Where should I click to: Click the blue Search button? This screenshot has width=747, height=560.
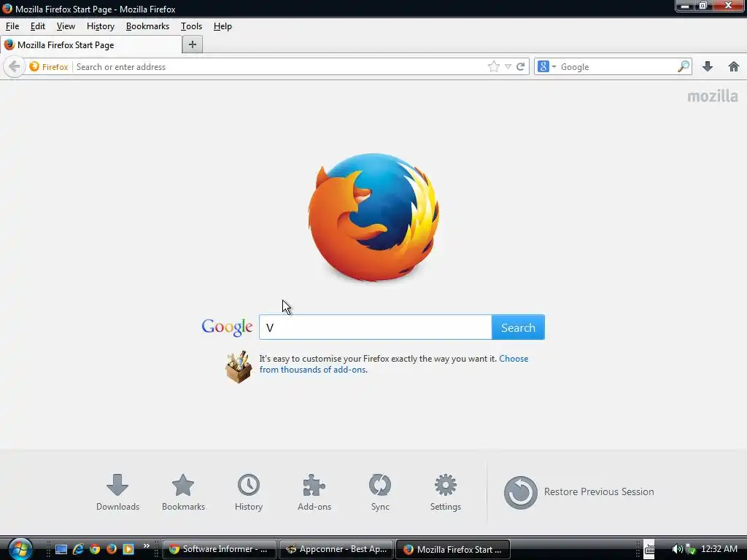[519, 327]
